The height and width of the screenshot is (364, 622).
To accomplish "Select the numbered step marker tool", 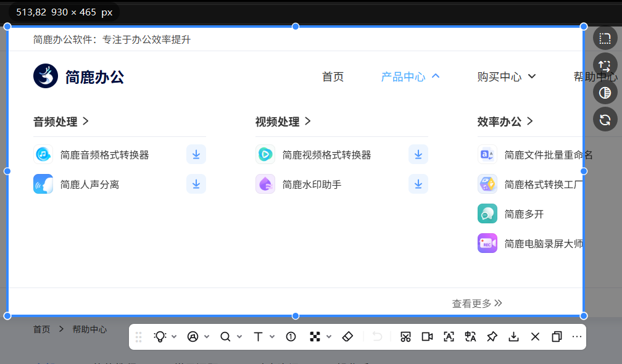I will point(291,337).
